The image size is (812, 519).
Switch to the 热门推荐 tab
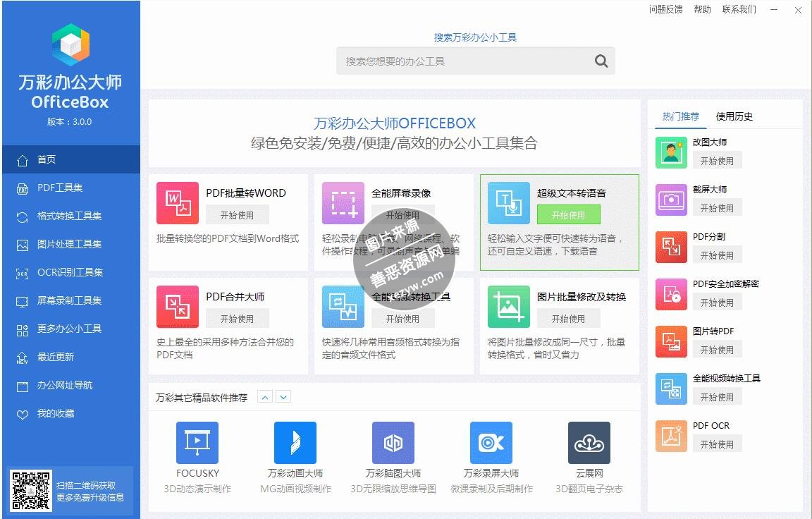click(681, 117)
